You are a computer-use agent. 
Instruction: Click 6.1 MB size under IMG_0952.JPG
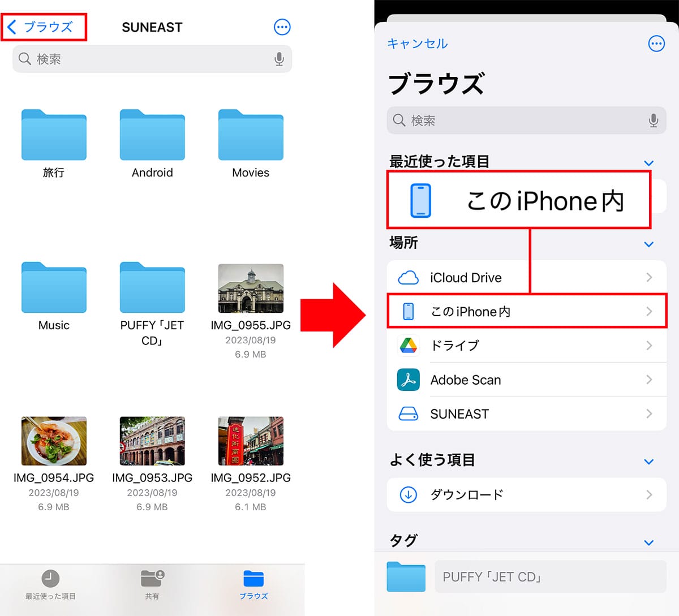[x=251, y=507]
